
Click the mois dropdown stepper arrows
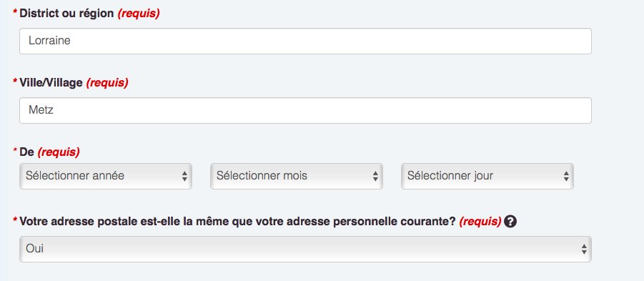(x=375, y=176)
